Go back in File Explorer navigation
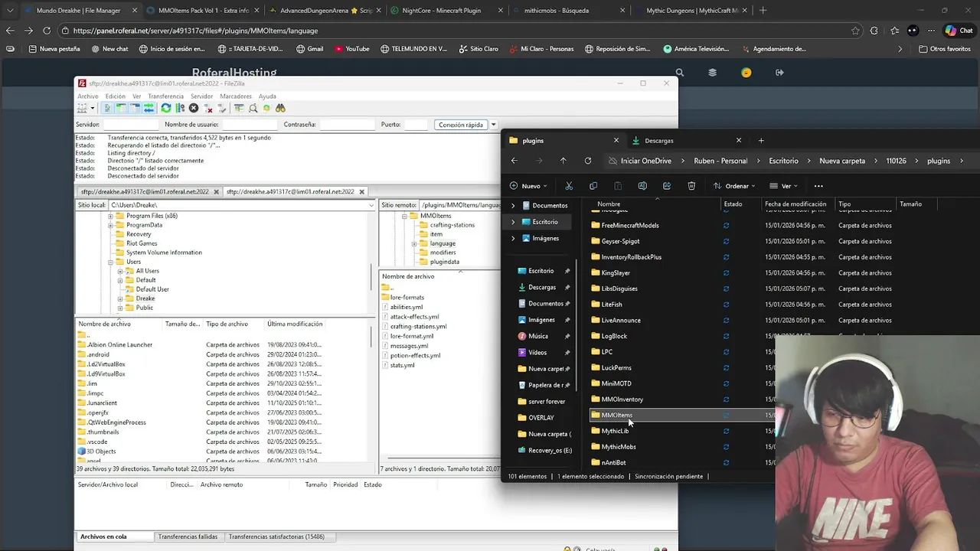 point(514,161)
